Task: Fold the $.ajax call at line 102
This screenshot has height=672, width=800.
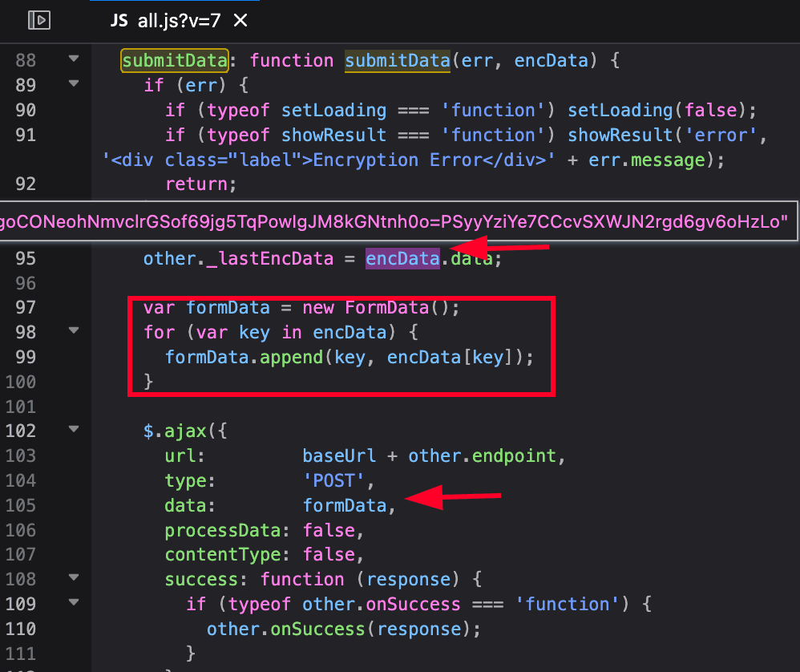Action: pyautogui.click(x=75, y=430)
